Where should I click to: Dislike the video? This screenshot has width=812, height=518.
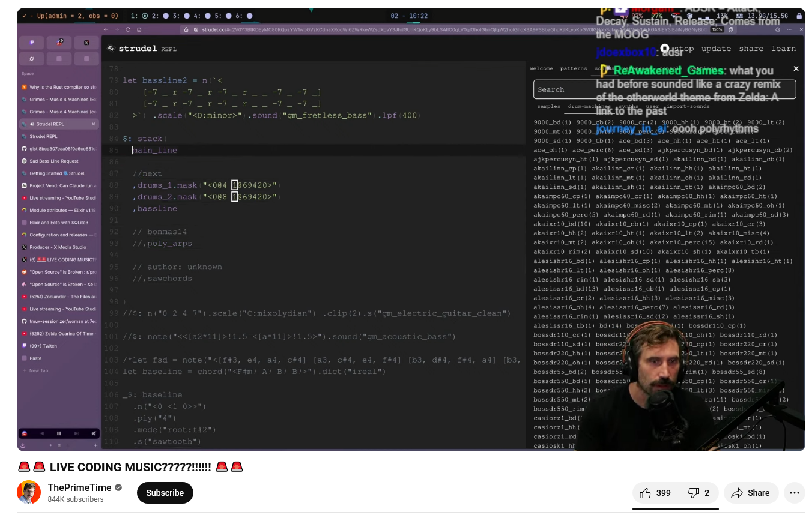point(698,493)
